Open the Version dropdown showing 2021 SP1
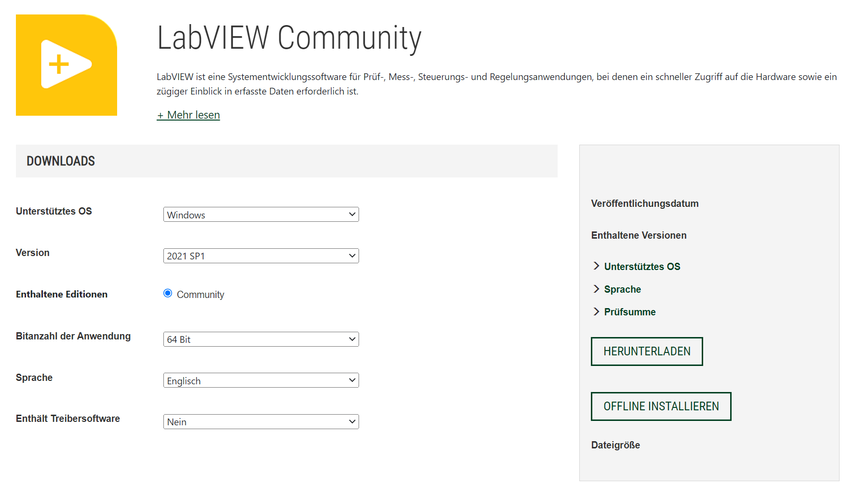 point(261,256)
